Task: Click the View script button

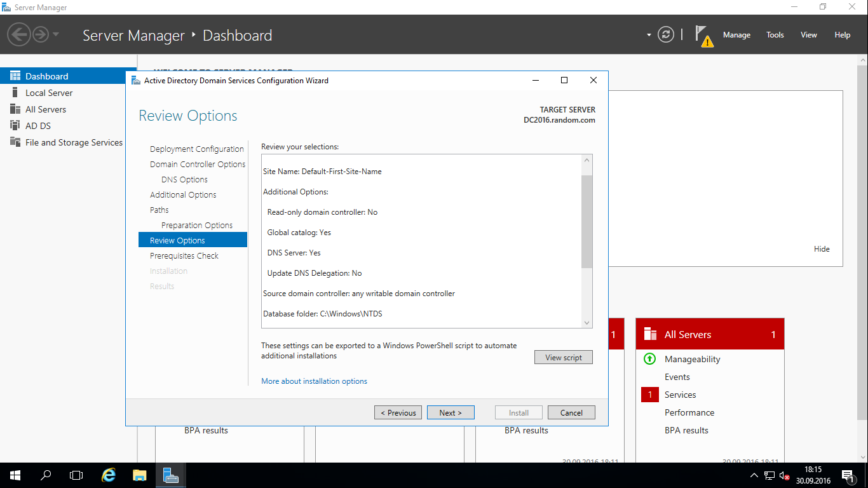Action: [x=564, y=358]
